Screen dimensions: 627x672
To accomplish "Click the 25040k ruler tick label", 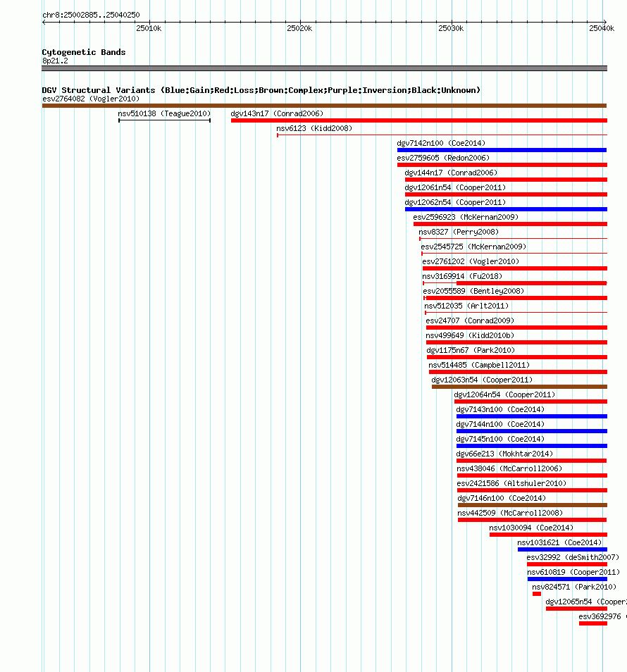I will 602,28.
